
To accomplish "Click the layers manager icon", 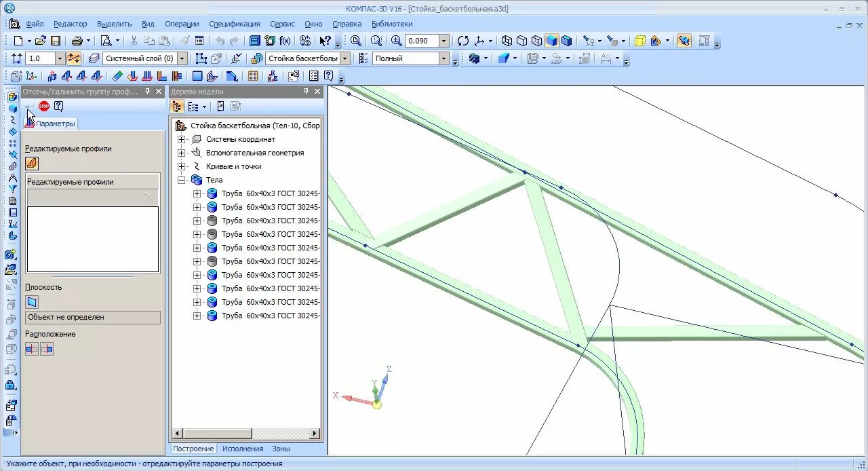I will tap(94, 58).
